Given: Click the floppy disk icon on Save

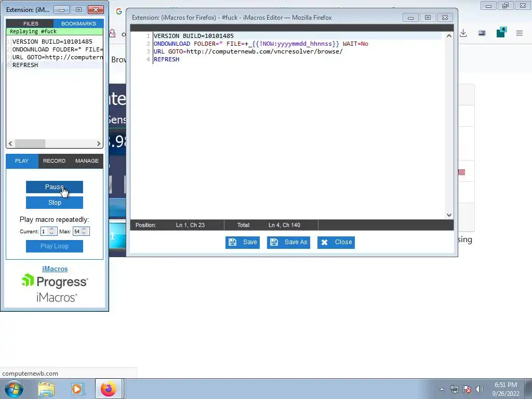Looking at the screenshot, I should coord(232,242).
